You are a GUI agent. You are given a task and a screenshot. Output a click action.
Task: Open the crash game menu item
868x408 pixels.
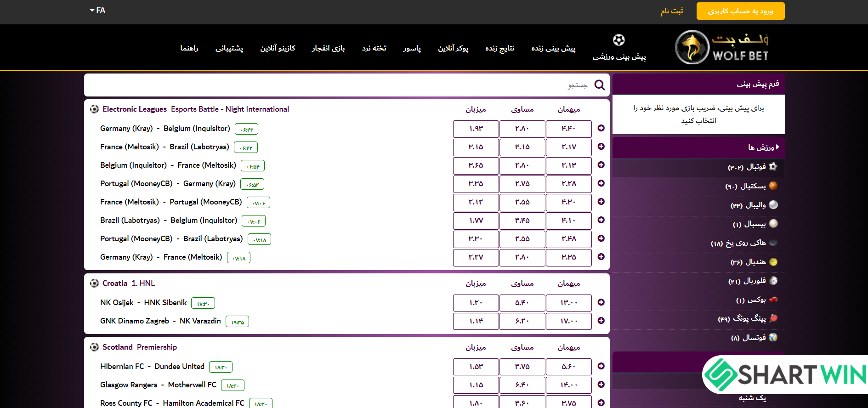[x=328, y=48]
